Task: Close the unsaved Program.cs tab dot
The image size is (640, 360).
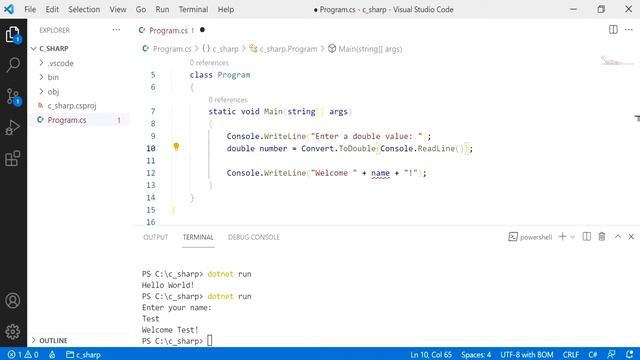Action: [x=202, y=30]
